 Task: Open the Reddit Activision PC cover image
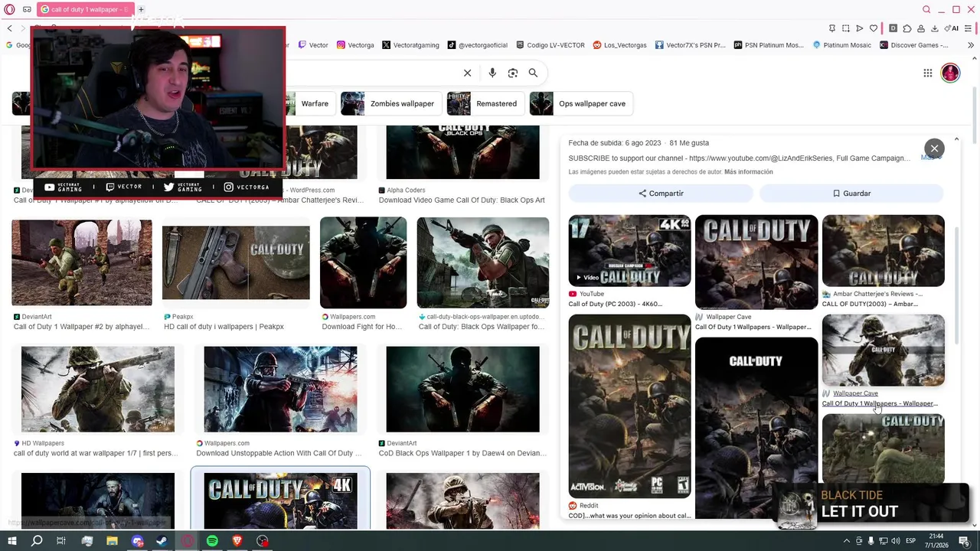click(629, 406)
